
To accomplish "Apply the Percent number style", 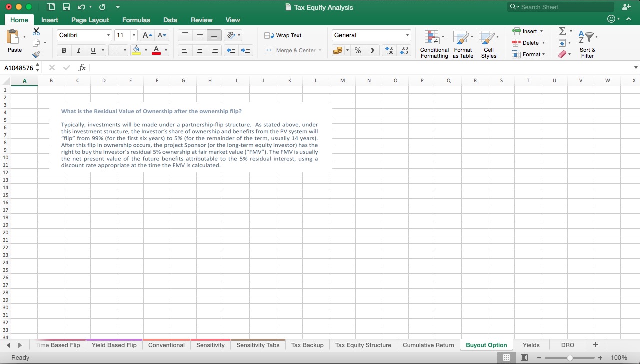I will [x=357, y=50].
